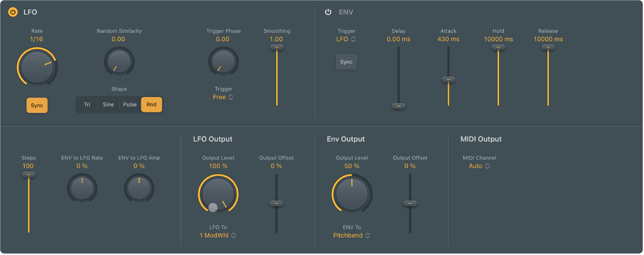Click the ENV to LFO Rate knob

(x=82, y=188)
